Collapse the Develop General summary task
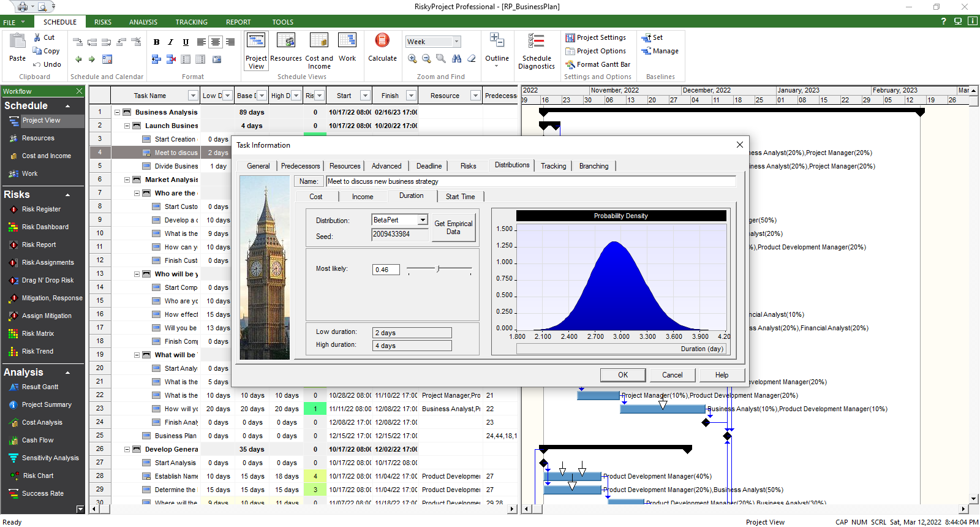Screen dimensions: 980x527 click(x=127, y=449)
